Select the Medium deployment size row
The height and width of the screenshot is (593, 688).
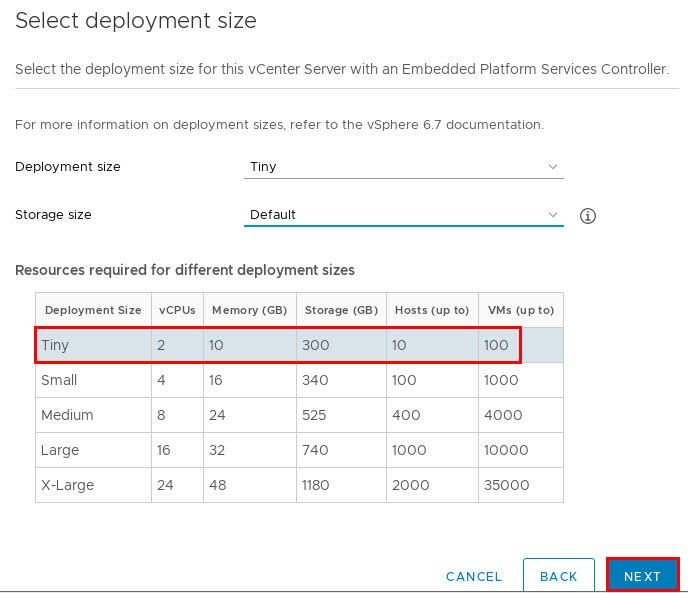(299, 415)
